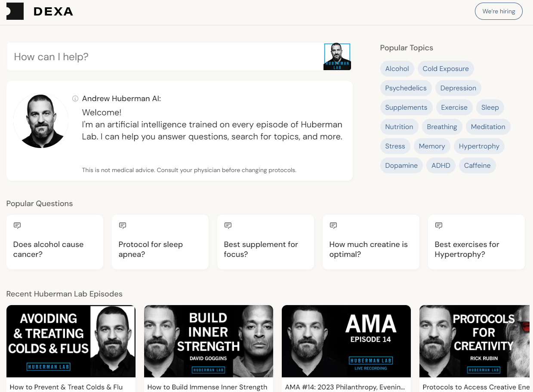This screenshot has height=392, width=533.
Task: Open the Memory topic
Action: coord(432,146)
